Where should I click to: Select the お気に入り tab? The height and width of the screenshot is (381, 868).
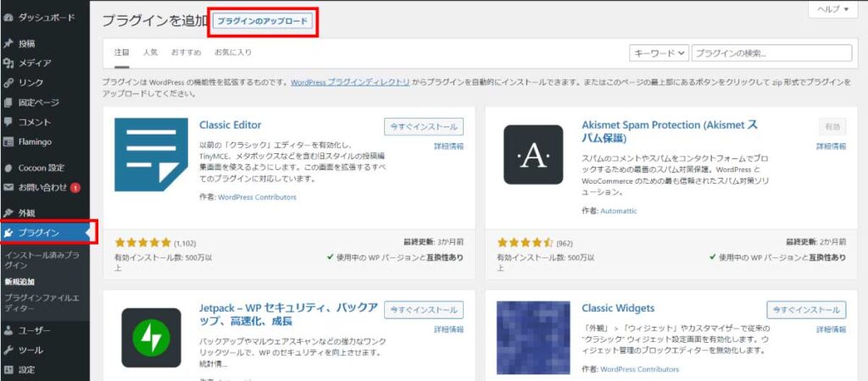[233, 52]
